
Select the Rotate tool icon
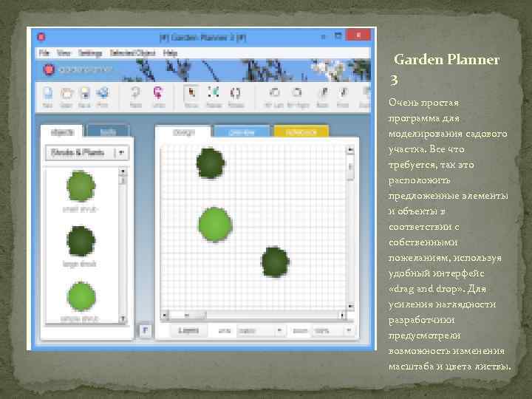(236, 93)
